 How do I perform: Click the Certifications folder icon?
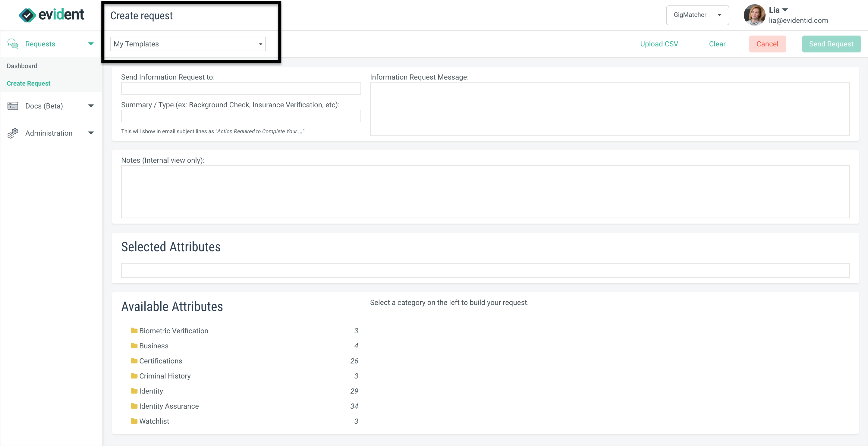click(134, 361)
